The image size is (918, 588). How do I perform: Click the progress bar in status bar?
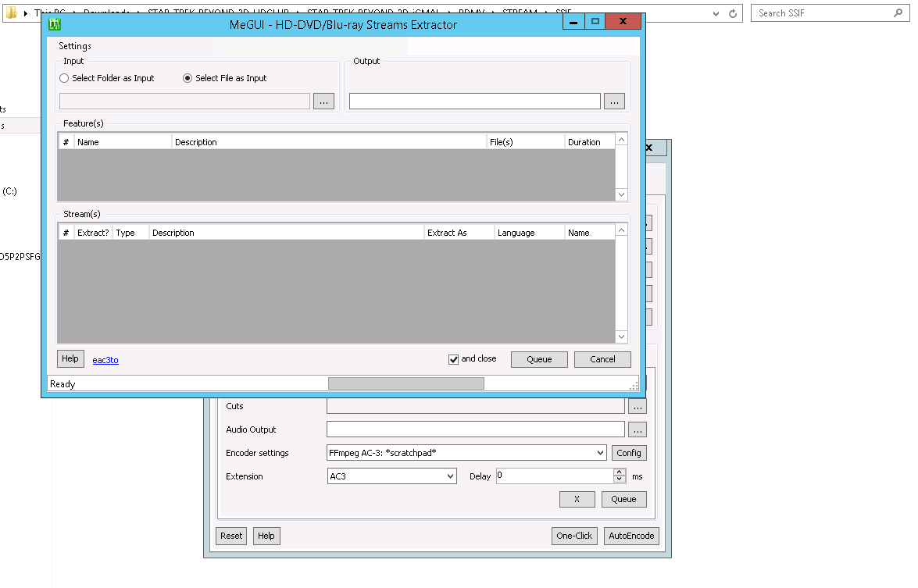(x=406, y=383)
